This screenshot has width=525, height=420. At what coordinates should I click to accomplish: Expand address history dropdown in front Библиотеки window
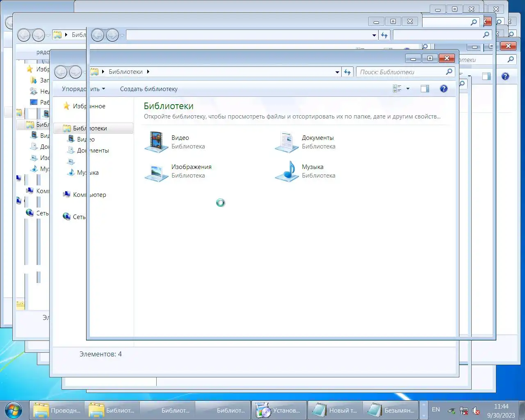coord(337,72)
